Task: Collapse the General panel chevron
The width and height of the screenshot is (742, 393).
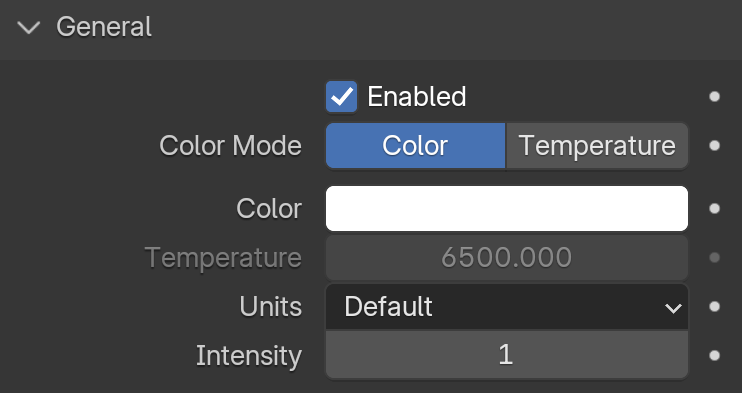Action: tap(29, 27)
